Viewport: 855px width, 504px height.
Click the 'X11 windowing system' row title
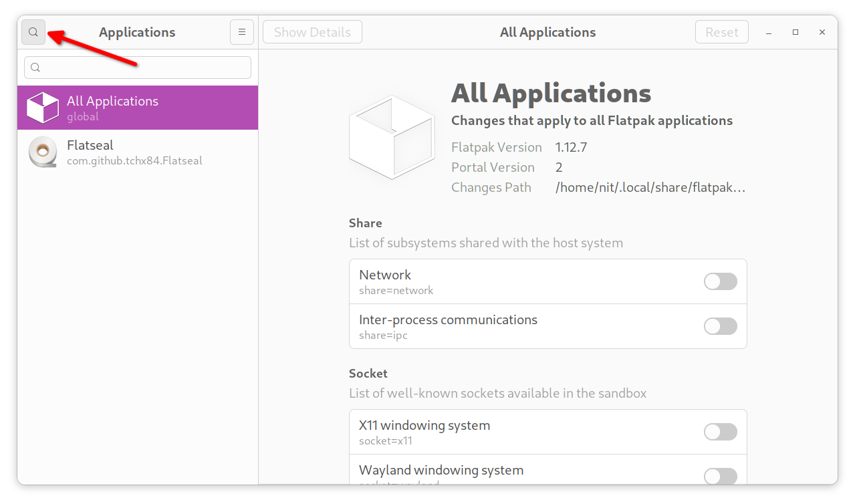click(x=424, y=425)
